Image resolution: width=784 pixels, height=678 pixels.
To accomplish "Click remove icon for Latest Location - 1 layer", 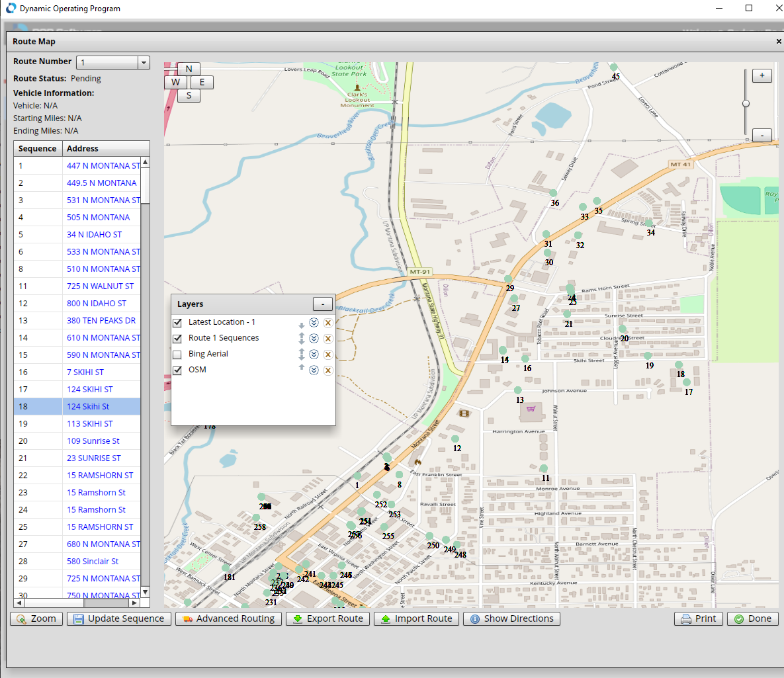I will point(327,323).
